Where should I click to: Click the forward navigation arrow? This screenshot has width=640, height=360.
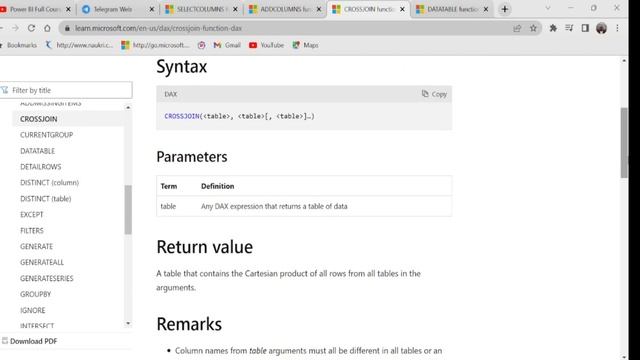pyautogui.click(x=16, y=28)
